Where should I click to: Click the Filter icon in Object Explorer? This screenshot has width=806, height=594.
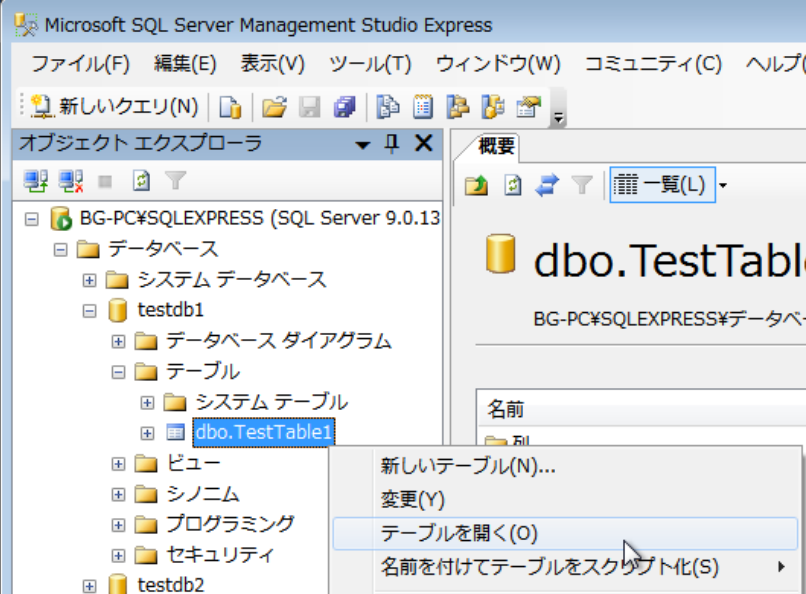point(175,181)
